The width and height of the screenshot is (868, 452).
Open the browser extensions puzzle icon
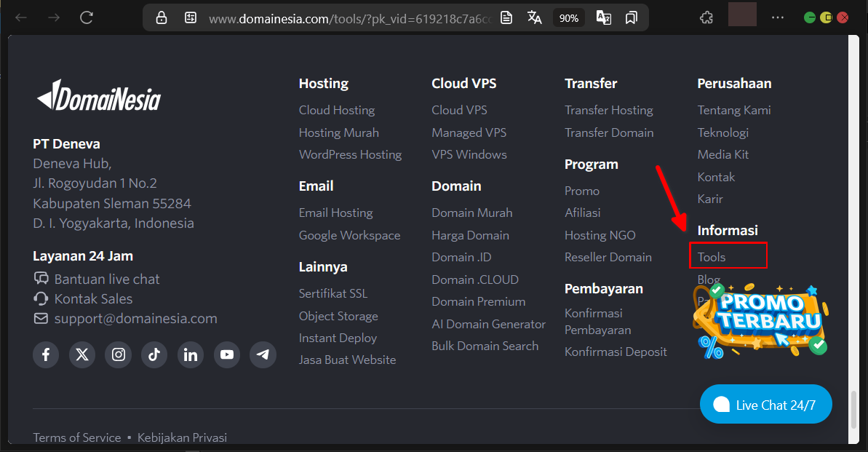tap(706, 17)
